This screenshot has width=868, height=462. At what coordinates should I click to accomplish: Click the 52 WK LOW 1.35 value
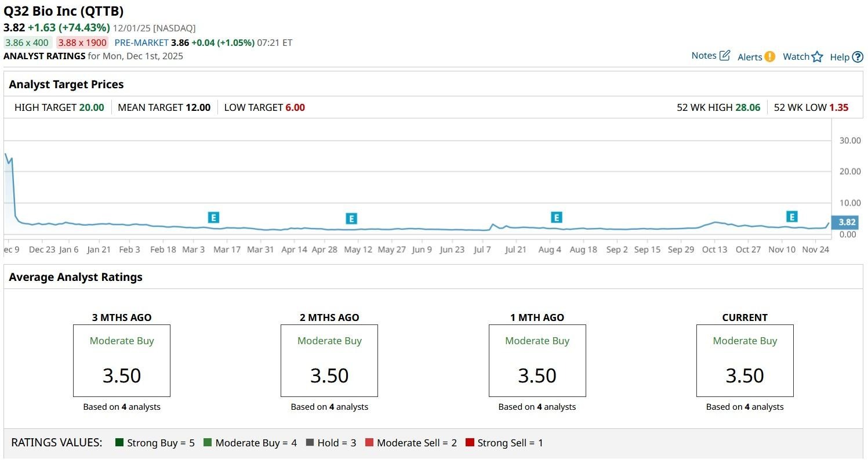click(838, 107)
